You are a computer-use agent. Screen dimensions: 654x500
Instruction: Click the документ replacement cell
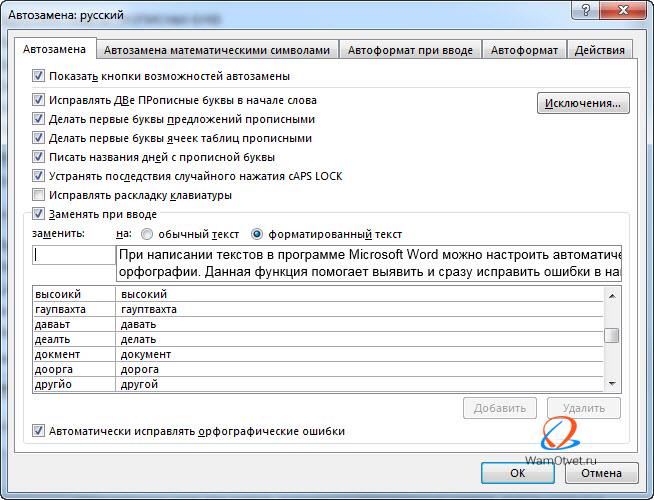point(360,354)
